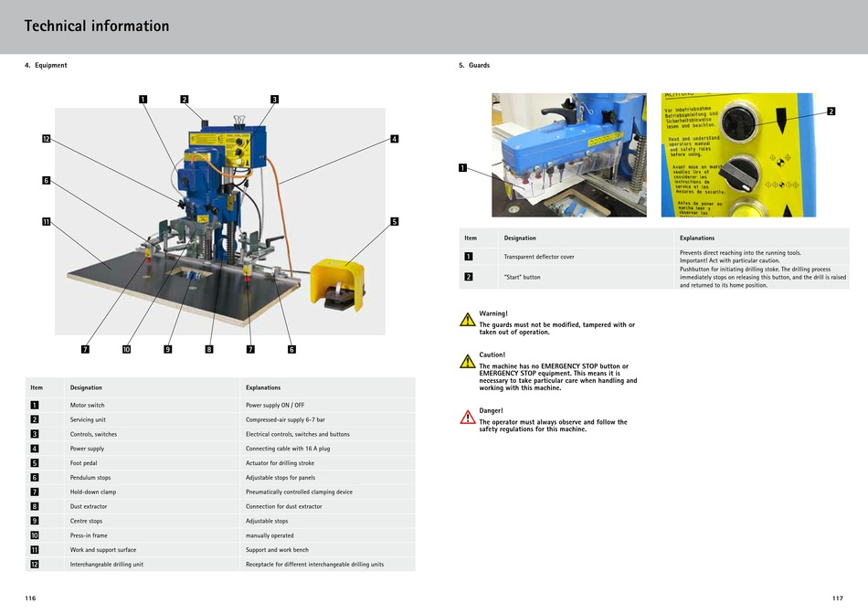This screenshot has height=614, width=868.
Task: Click the drilling machine equipment photo
Action: (x=220, y=221)
